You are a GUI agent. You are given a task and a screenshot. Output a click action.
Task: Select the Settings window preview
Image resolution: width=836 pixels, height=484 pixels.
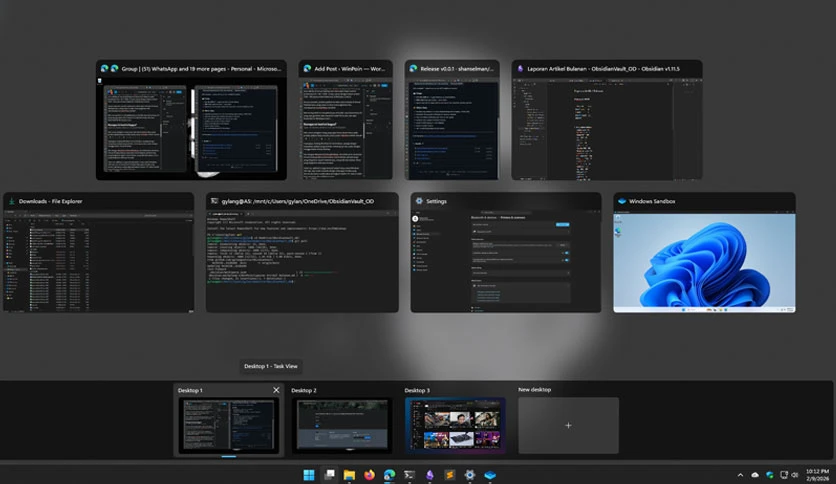point(506,253)
